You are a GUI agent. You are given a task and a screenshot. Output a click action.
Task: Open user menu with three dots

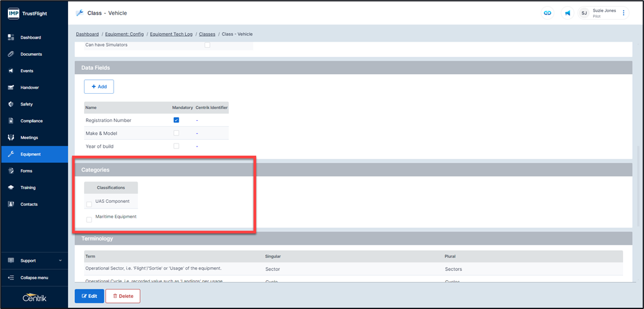pos(623,13)
